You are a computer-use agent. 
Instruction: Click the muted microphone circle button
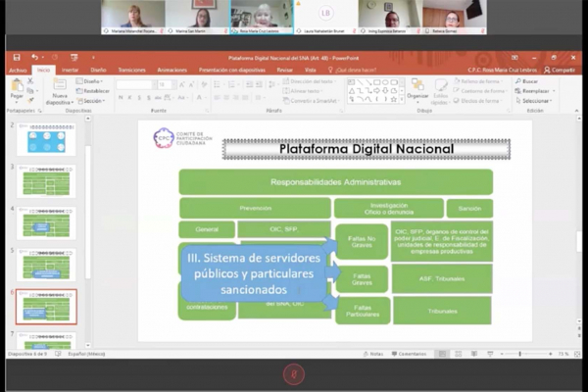coord(294,374)
